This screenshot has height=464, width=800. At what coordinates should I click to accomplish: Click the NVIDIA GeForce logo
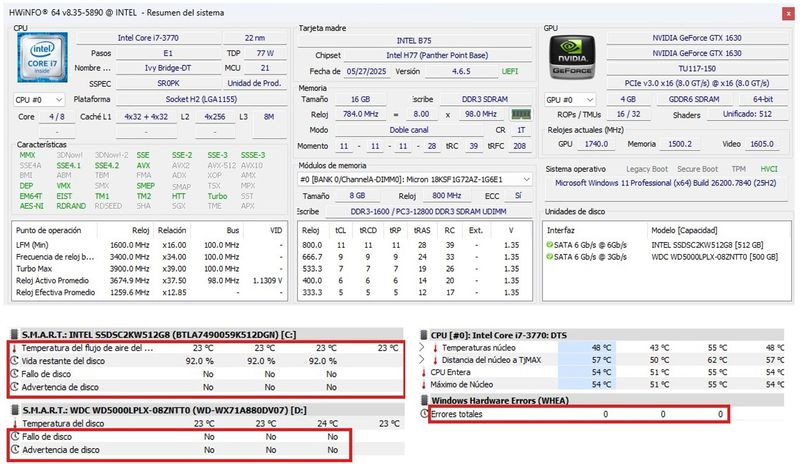click(x=572, y=57)
